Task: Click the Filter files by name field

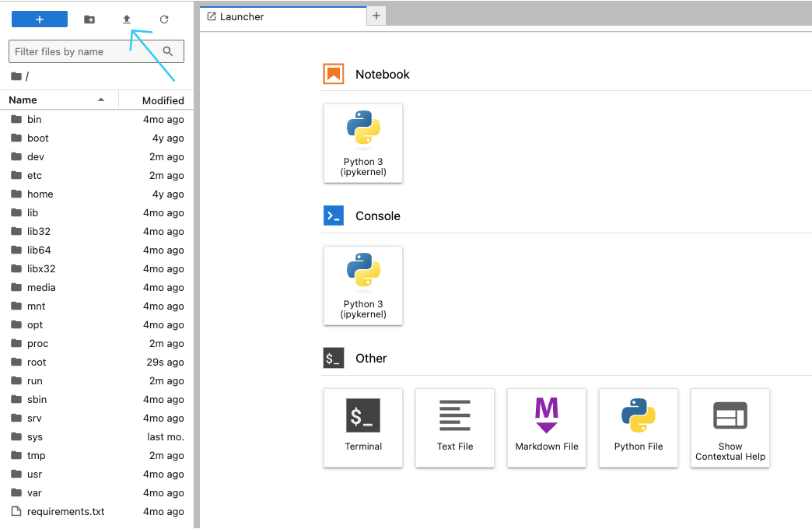Action: coord(96,51)
